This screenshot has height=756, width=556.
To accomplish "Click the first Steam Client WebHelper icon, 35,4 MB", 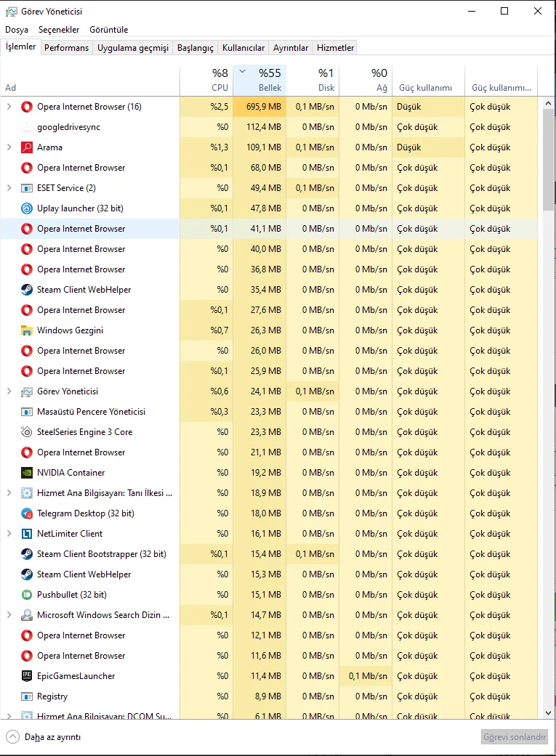I will pos(27,290).
